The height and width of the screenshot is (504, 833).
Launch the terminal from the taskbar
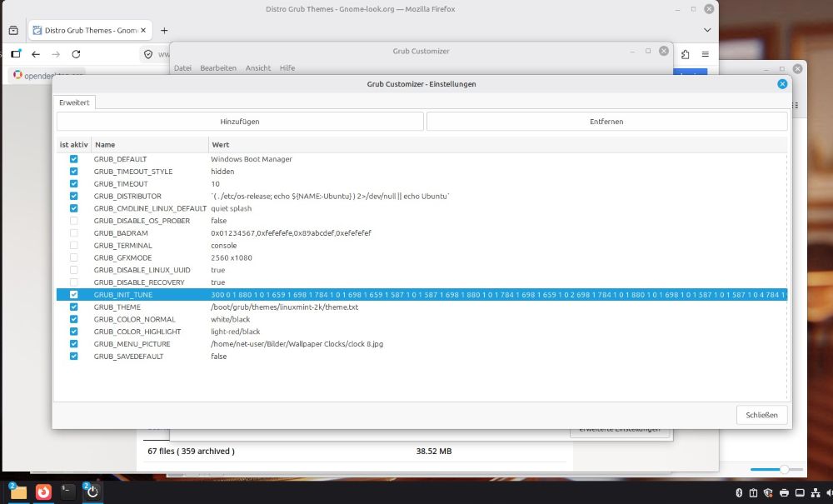click(67, 492)
